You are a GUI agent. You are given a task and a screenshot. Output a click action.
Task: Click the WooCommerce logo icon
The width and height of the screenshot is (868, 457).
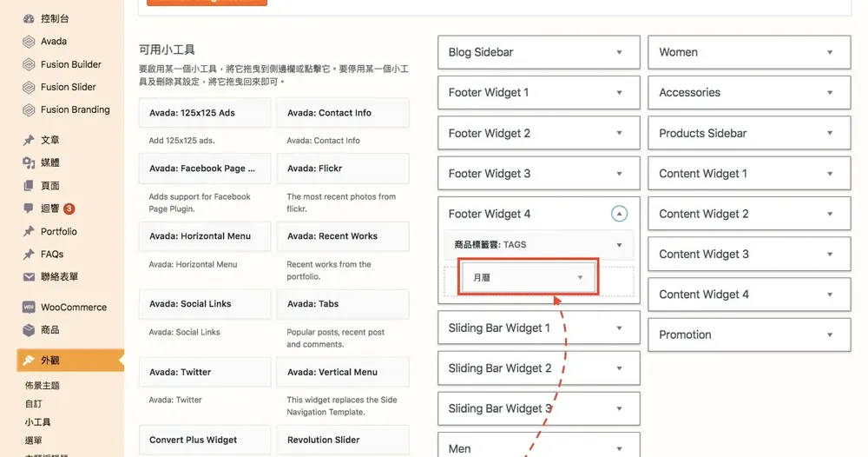coord(29,307)
